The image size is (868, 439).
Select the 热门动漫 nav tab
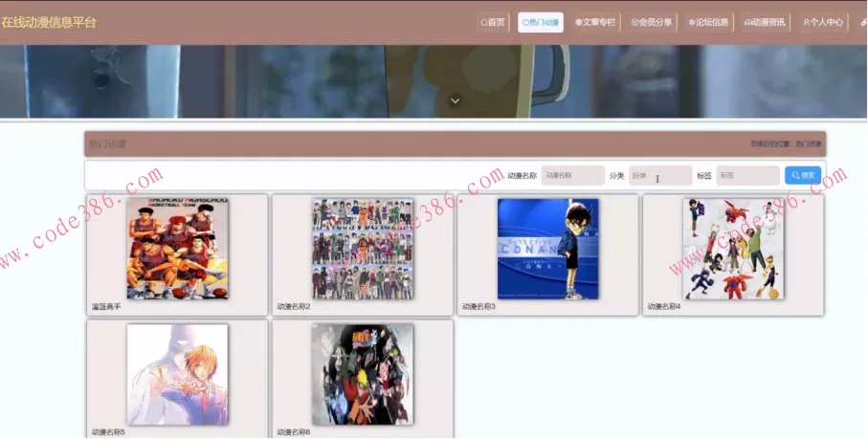click(x=541, y=22)
